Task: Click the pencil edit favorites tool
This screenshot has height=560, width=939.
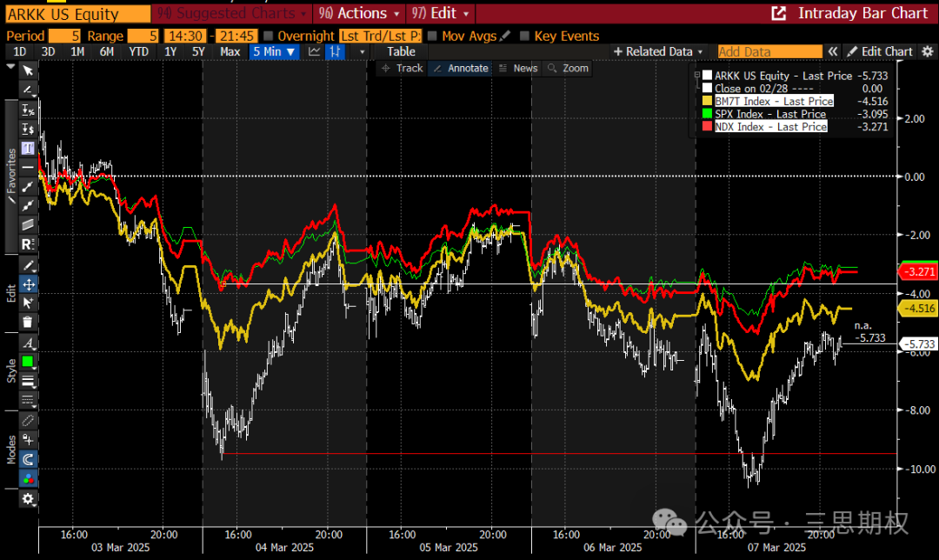Action: [x=28, y=265]
